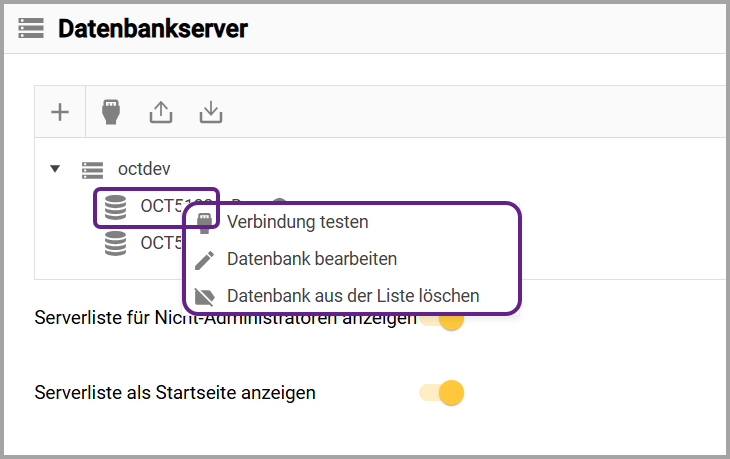Collapse the octdev server node
The height and width of the screenshot is (459, 730).
coord(55,170)
